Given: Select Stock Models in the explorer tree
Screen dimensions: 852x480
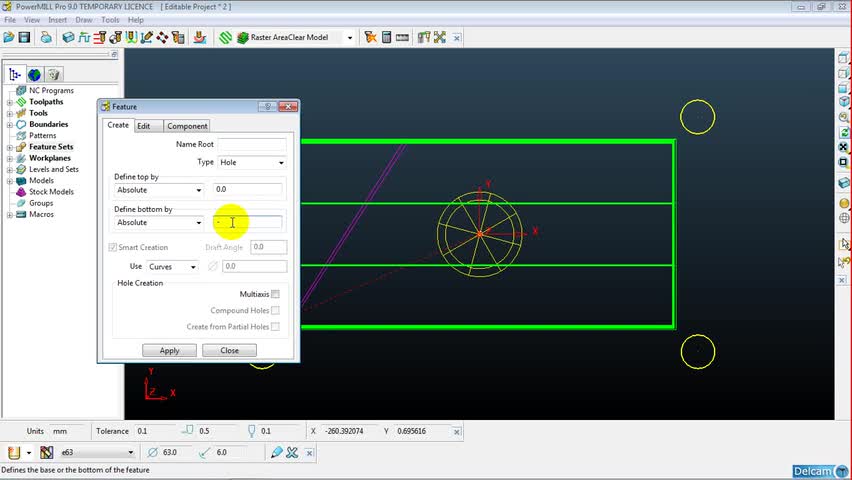Looking at the screenshot, I should 51,192.
